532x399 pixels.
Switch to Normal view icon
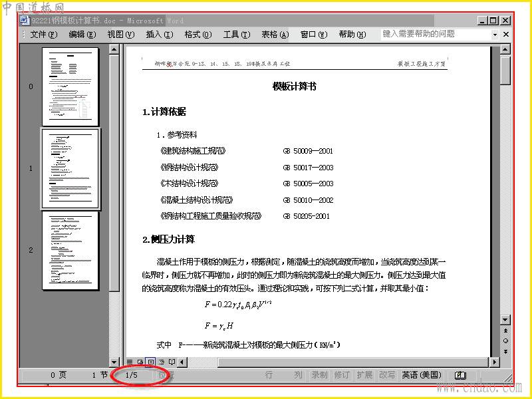130,362
